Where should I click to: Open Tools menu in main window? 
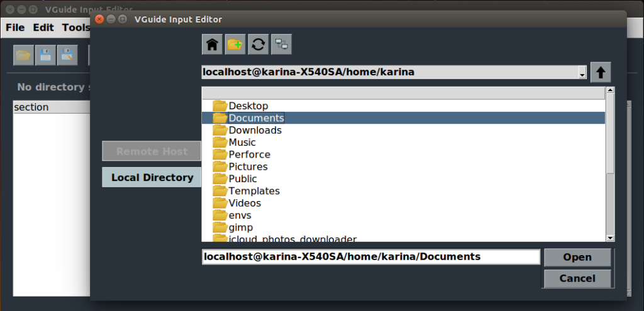(76, 28)
